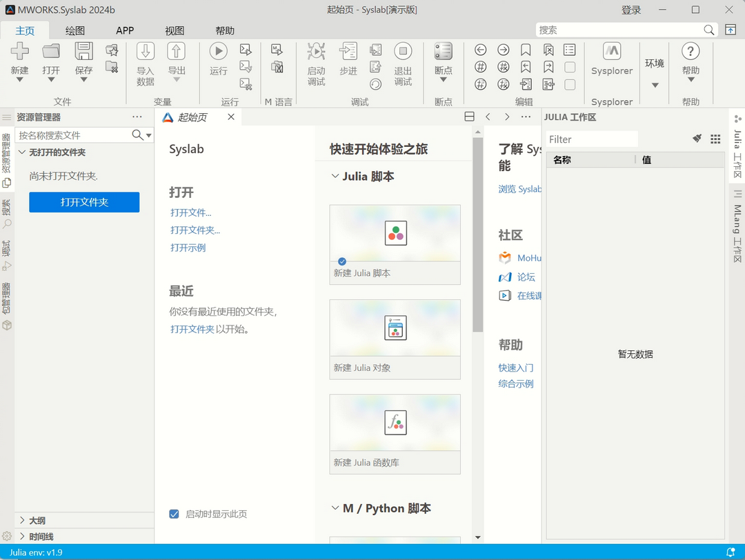
Task: Click the blue 打开文件夹 button
Action: click(84, 202)
